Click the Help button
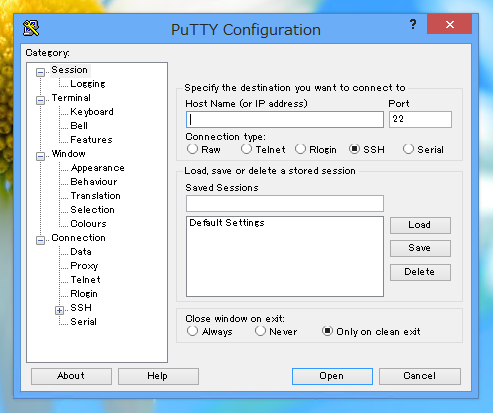493x413 pixels. point(158,376)
